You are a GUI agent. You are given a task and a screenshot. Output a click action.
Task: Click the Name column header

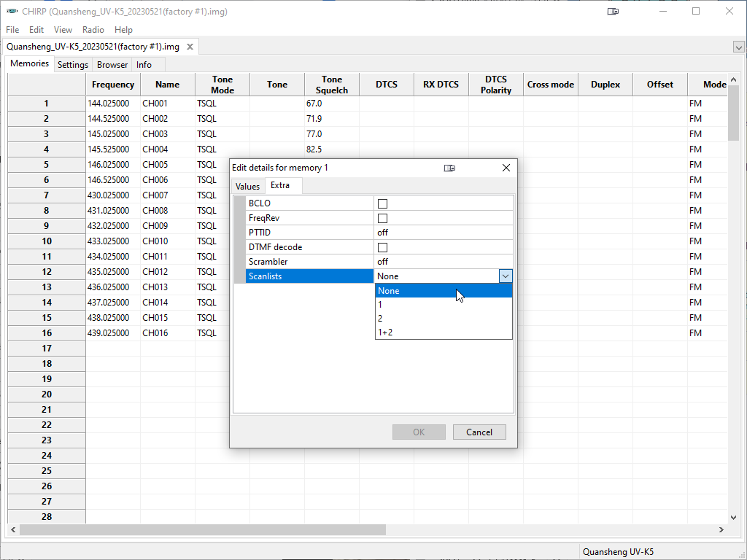(167, 85)
